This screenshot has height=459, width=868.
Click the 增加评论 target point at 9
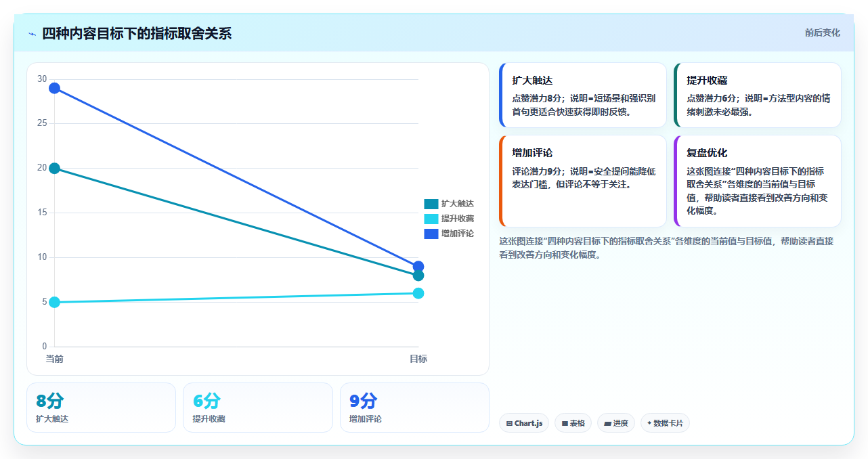click(x=418, y=266)
